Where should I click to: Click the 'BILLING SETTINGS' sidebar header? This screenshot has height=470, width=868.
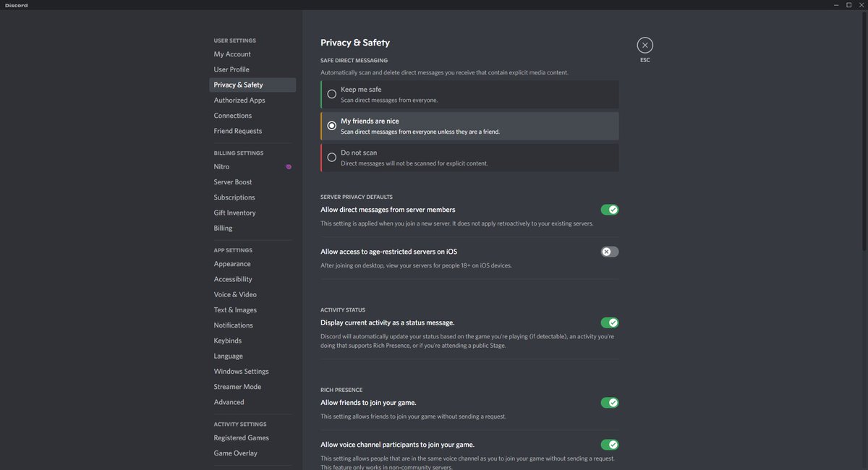(x=239, y=153)
